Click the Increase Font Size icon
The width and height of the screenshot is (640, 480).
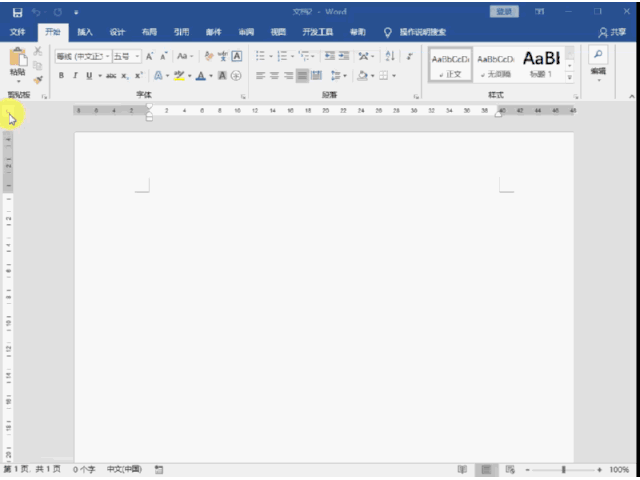click(x=150, y=56)
